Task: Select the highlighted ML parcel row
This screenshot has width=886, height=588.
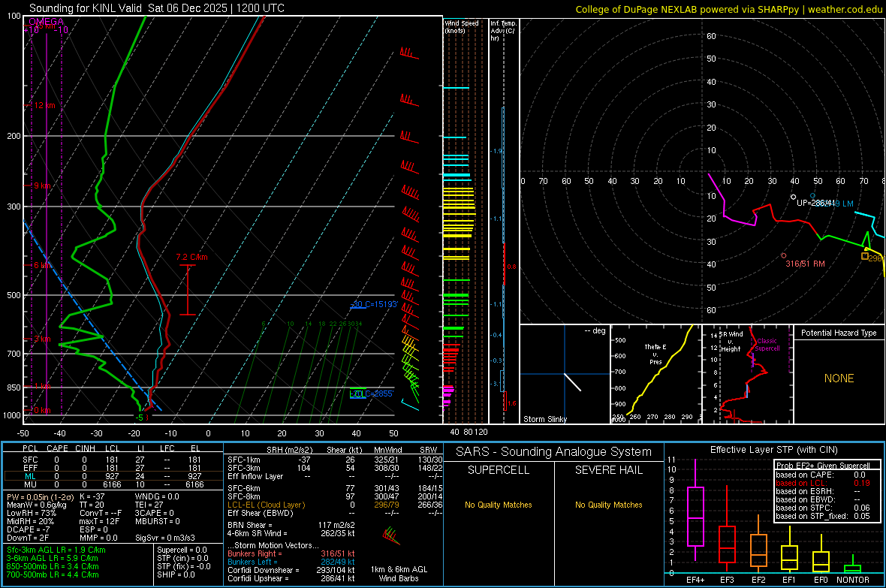Action: pos(112,476)
